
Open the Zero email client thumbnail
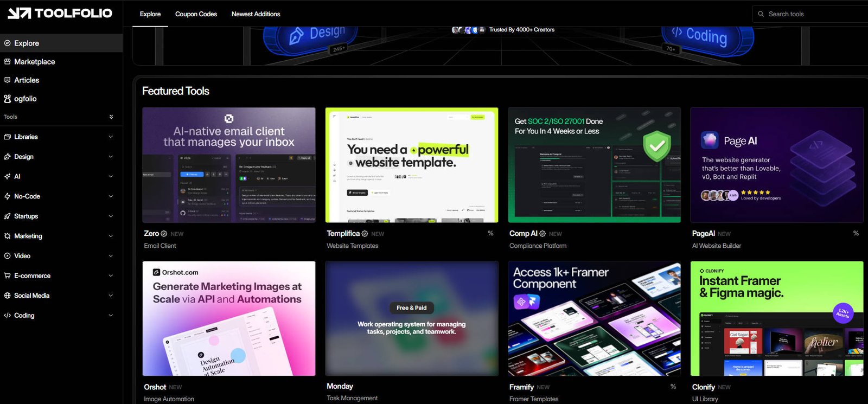(x=229, y=165)
